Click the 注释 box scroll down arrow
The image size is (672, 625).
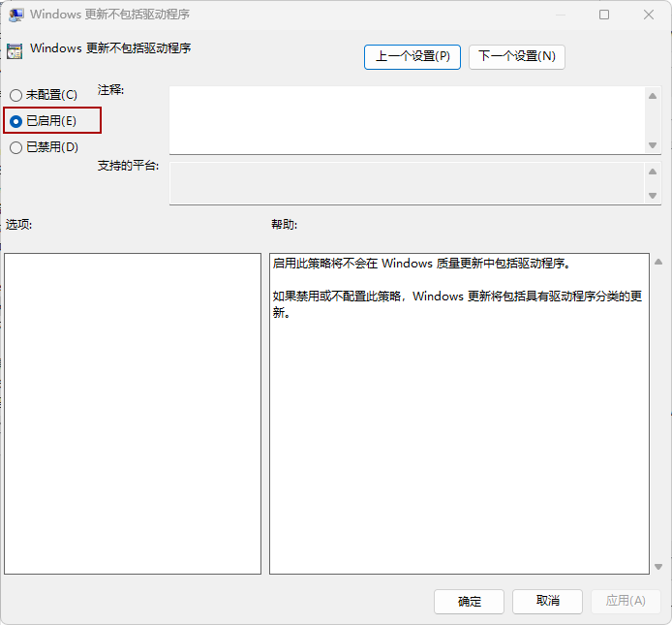(x=653, y=145)
